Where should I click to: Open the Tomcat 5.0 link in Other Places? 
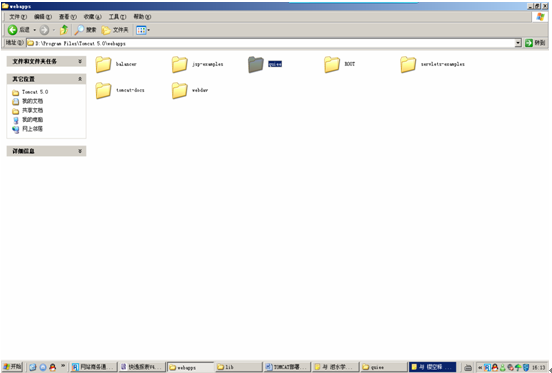(30, 92)
